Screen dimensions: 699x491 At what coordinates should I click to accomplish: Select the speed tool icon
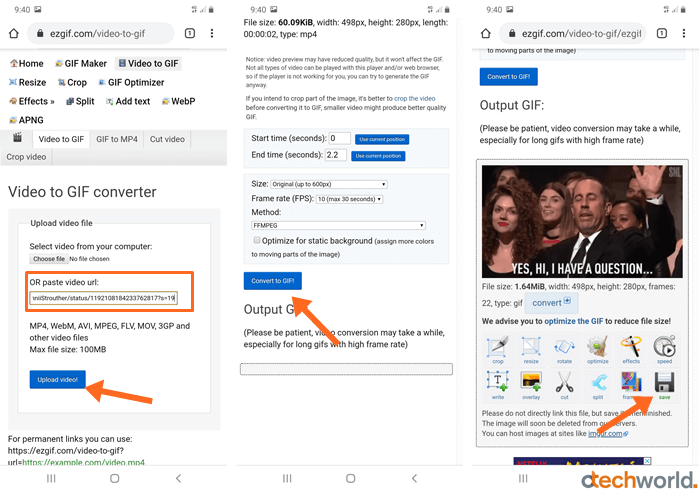click(664, 350)
